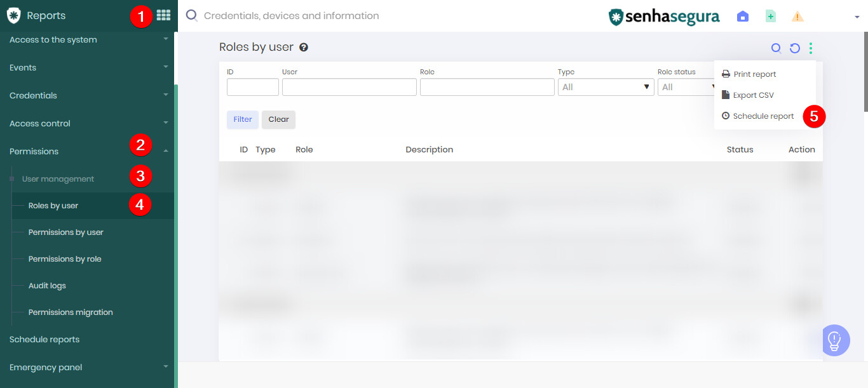Open Roles by user report
This screenshot has height=388, width=868.
93,206
